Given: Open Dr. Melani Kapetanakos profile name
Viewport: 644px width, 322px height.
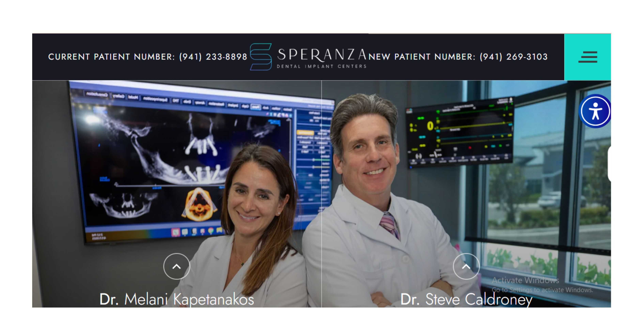Looking at the screenshot, I should coord(177,299).
